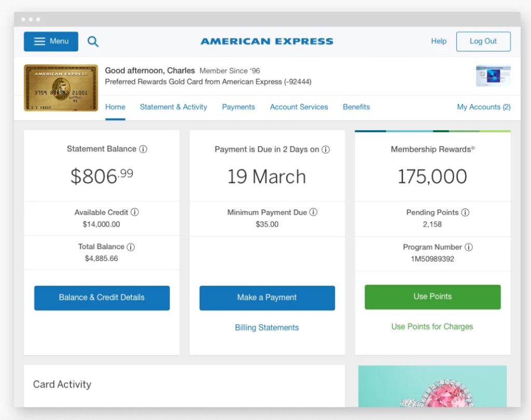Click the search magnifier icon
The height and width of the screenshot is (420, 531).
coord(93,41)
